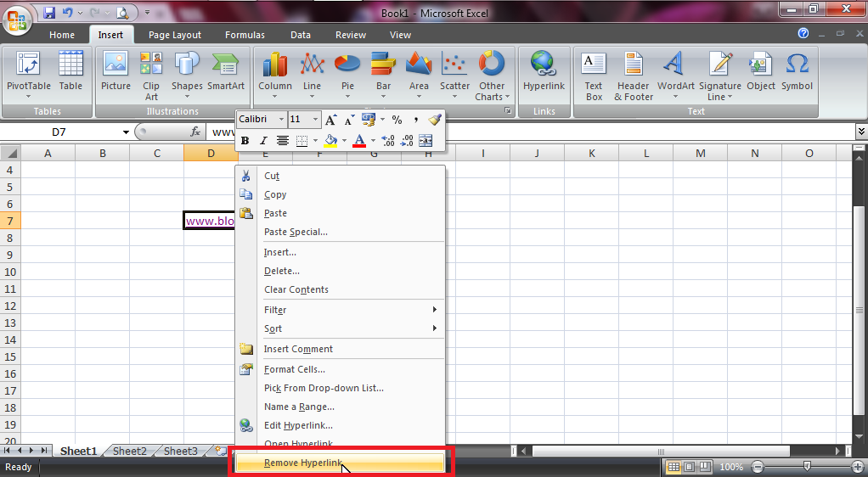Insert a Symbol

798,70
